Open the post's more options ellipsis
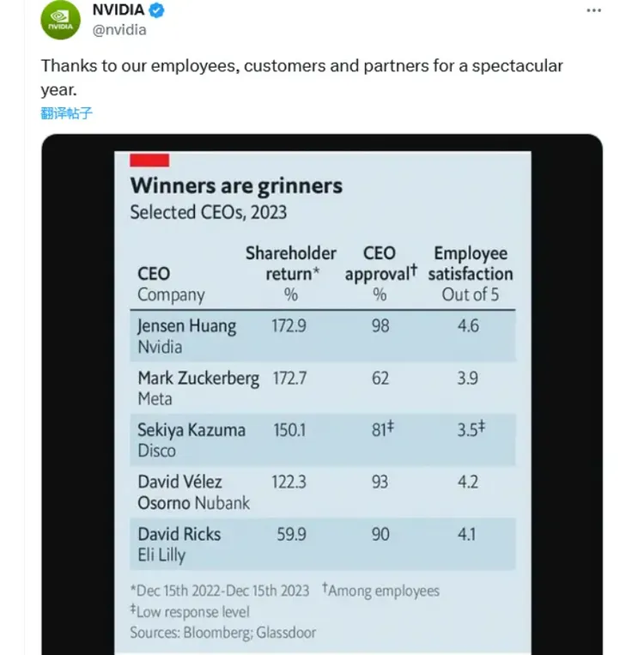The width and height of the screenshot is (644, 655). [x=593, y=10]
